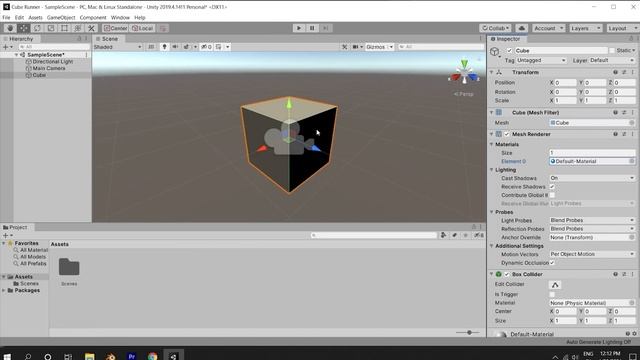This screenshot has height=360, width=640.
Task: Disable Box Collider component
Action: tap(507, 274)
